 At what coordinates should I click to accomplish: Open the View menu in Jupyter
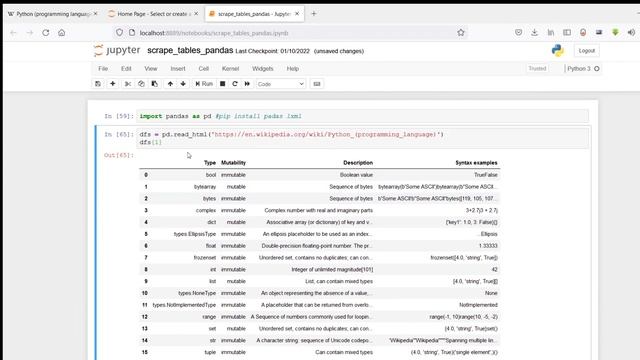pyautogui.click(x=151, y=69)
